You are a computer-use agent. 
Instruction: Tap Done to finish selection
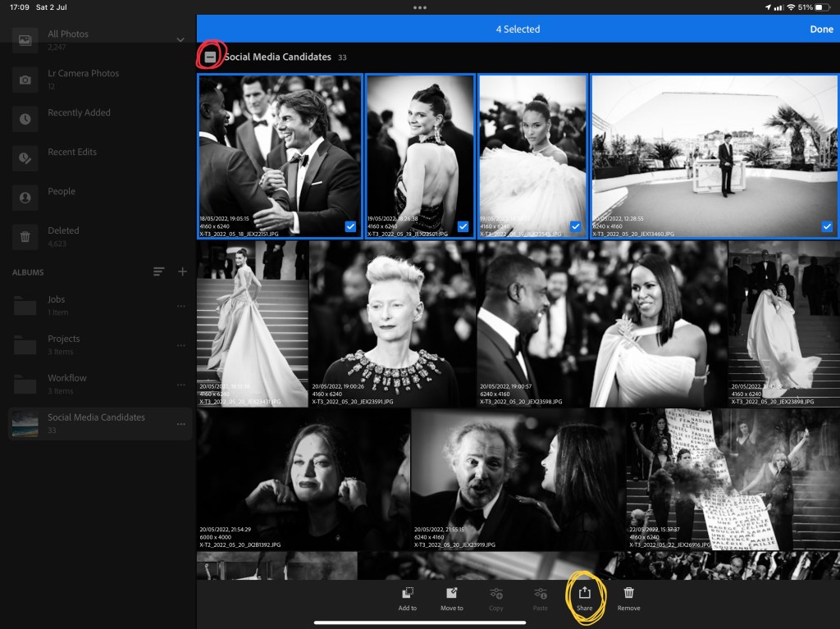pyautogui.click(x=821, y=29)
